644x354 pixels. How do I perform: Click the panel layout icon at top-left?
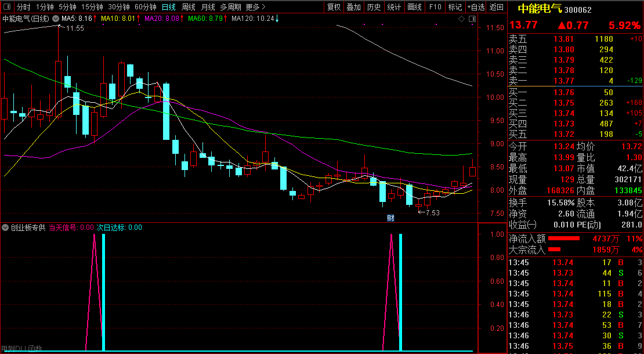pos(8,8)
